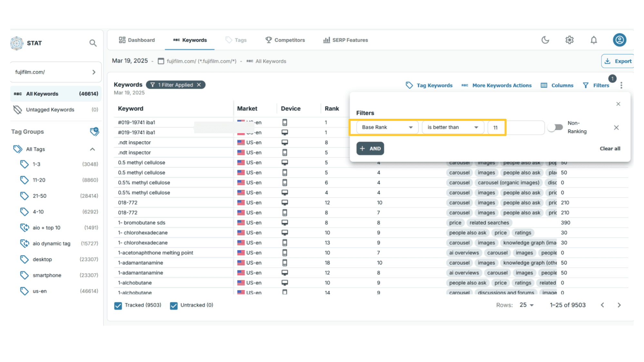This screenshot has height=362, width=644.
Task: Click the search magnifier icon in sidebar
Action: click(x=93, y=43)
